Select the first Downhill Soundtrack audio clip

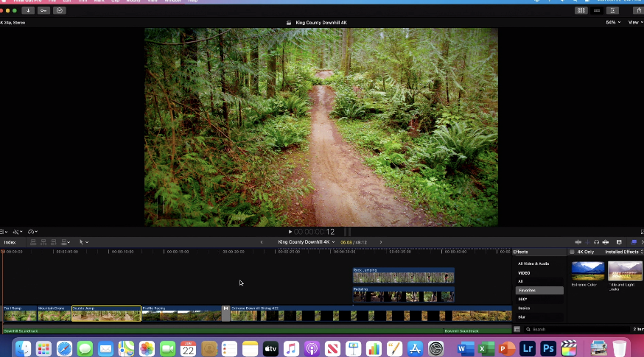point(223,331)
